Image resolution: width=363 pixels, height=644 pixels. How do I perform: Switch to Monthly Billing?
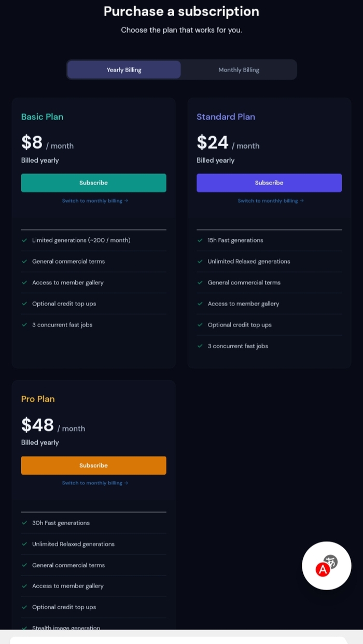239,70
